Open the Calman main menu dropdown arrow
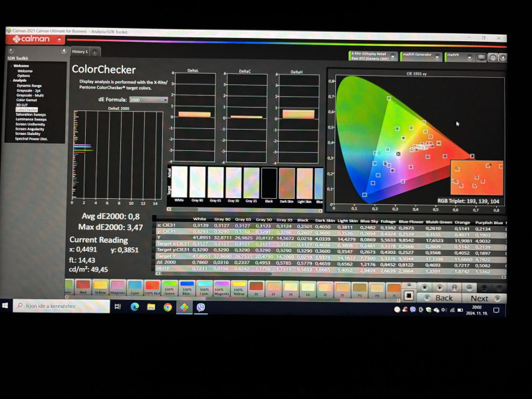The image size is (532, 399). click(59, 40)
